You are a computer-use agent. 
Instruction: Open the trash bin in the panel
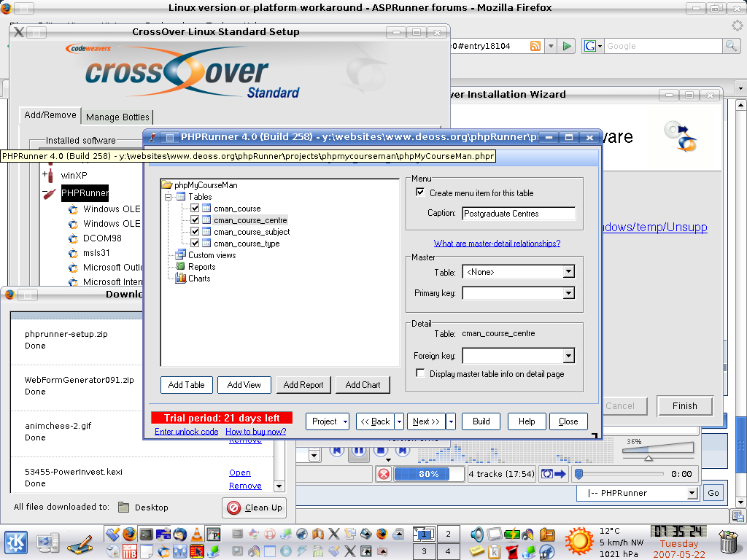[x=729, y=542]
